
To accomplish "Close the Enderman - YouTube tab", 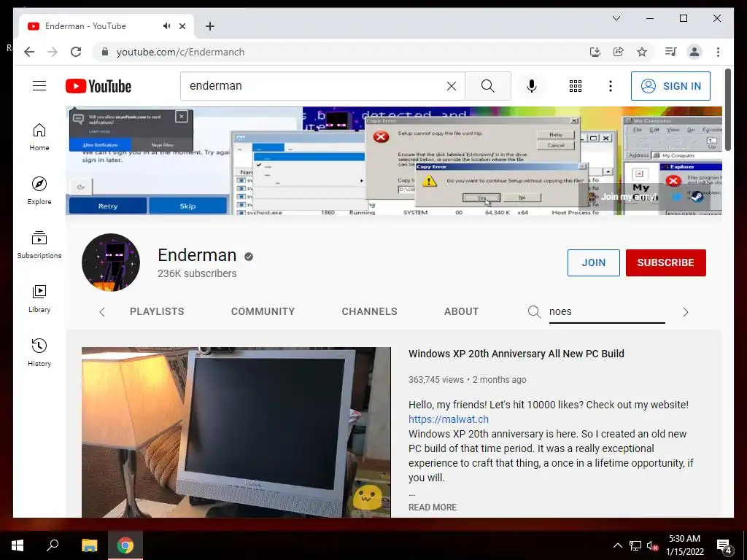I will [x=182, y=26].
